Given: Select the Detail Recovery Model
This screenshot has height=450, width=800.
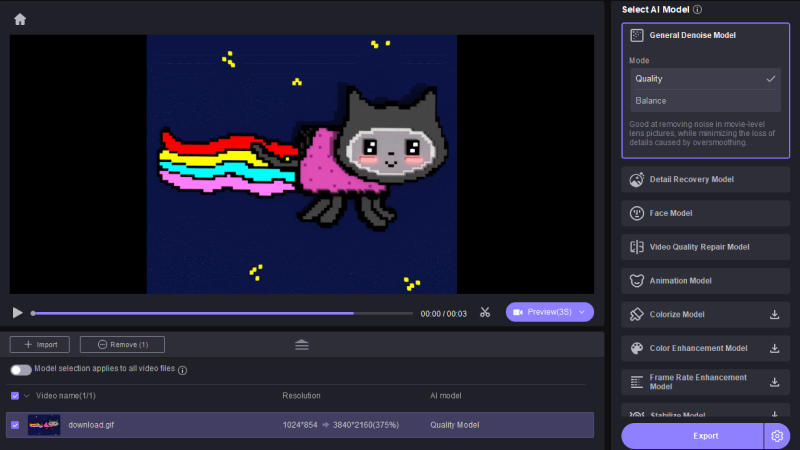Looking at the screenshot, I should pos(706,180).
